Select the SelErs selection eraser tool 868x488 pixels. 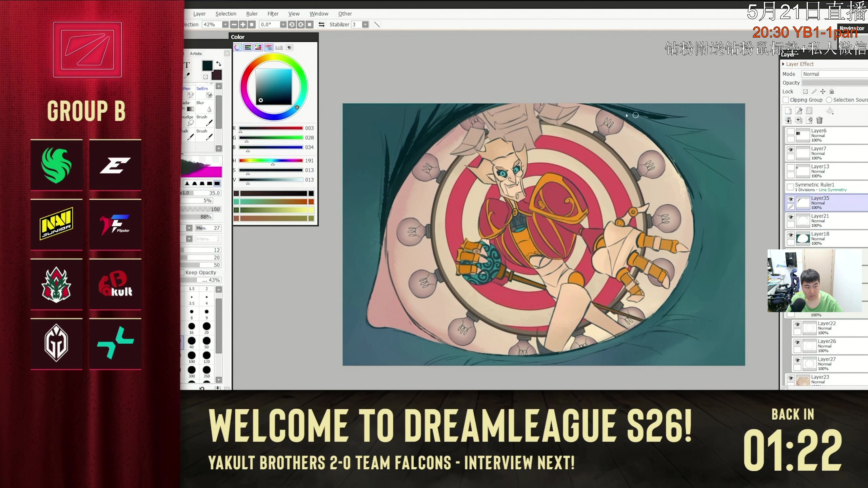point(205,92)
